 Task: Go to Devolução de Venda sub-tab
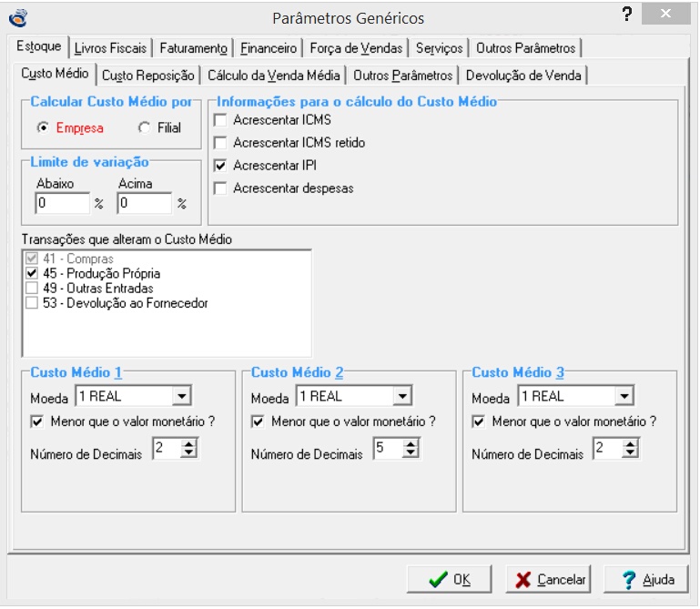pyautogui.click(x=523, y=76)
